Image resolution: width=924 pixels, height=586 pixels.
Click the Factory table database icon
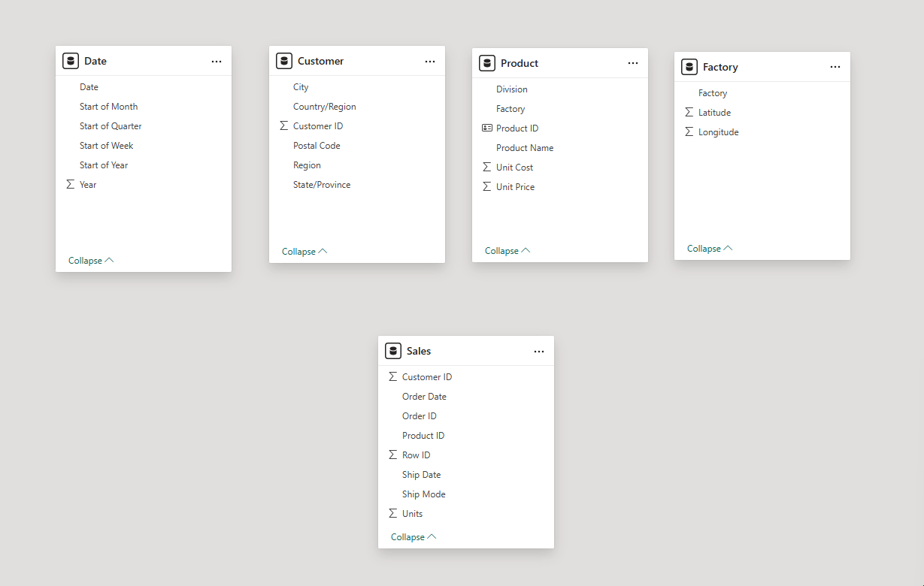[x=689, y=67]
